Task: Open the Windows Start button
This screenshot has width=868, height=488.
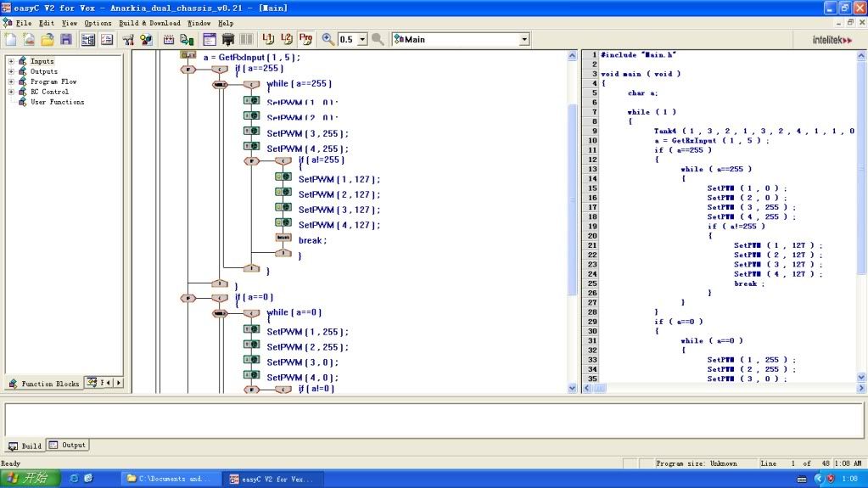Action: coord(30,478)
